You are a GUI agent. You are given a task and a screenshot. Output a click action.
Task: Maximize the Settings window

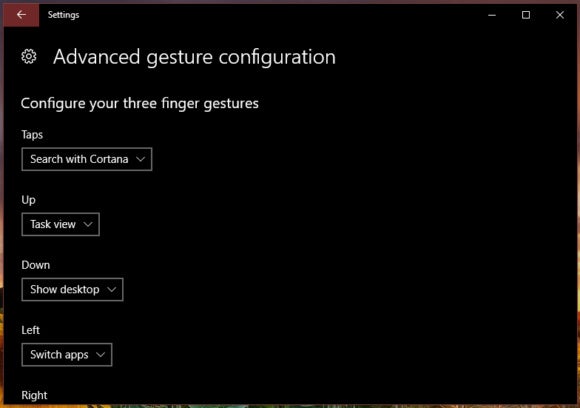pos(526,15)
